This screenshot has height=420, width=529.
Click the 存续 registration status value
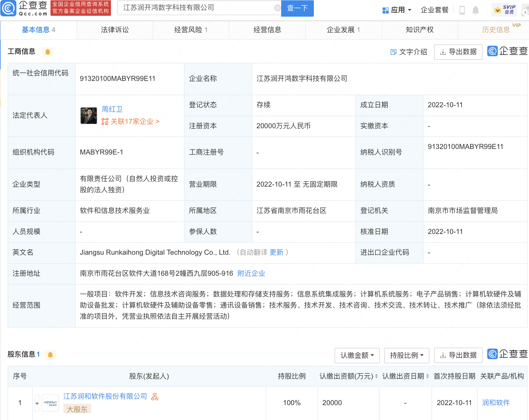[x=263, y=105]
